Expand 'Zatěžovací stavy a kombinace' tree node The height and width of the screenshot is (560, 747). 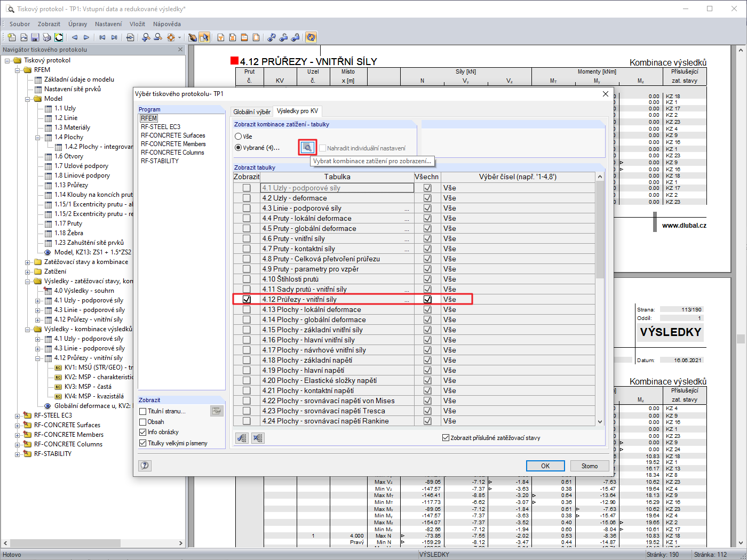[28, 262]
